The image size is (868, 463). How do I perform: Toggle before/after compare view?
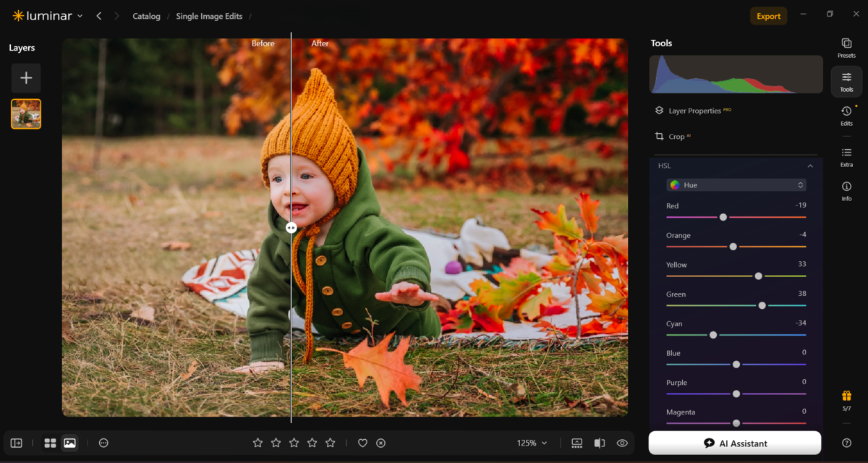[x=600, y=443]
